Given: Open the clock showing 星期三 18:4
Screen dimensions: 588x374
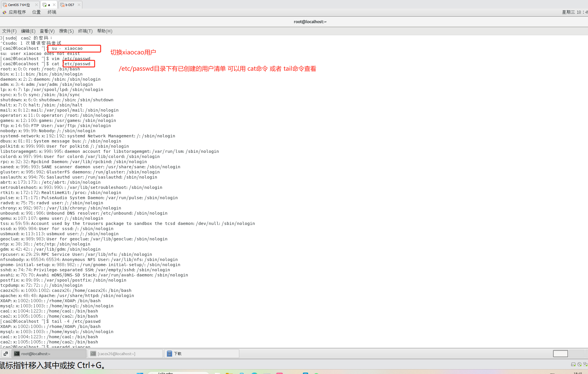Looking at the screenshot, I should coord(575,12).
